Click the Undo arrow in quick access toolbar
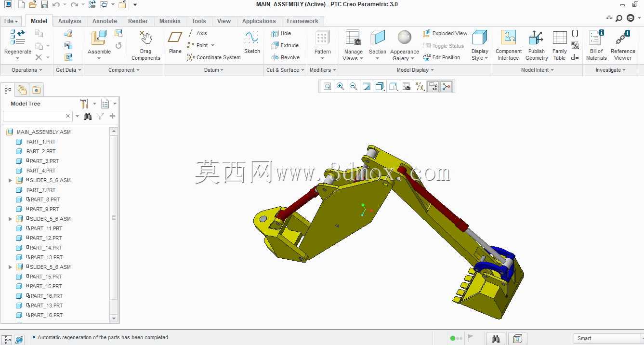644x345 pixels. tap(56, 5)
